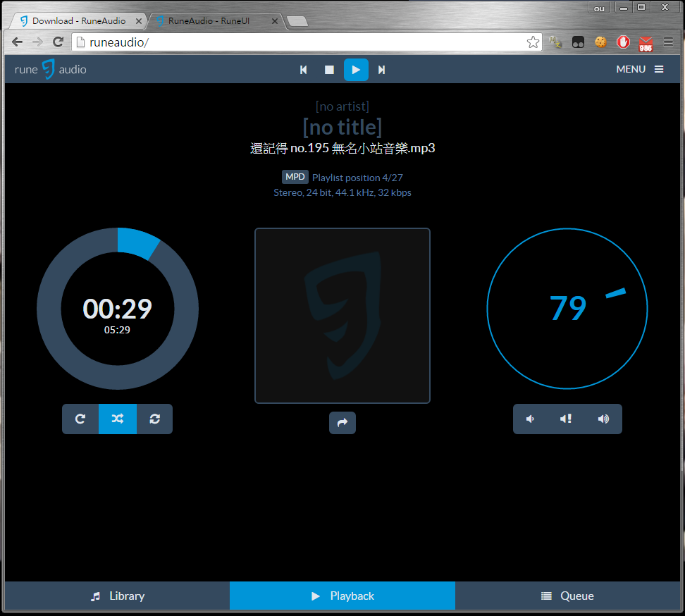Viewport: 685px width, 616px height.
Task: Mute audio with the mute icon
Action: click(567, 419)
